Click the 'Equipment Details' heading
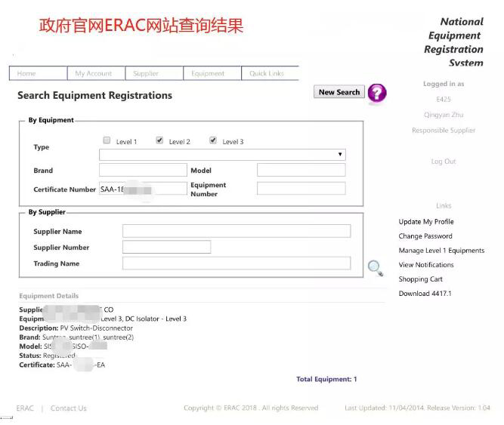 coord(49,296)
